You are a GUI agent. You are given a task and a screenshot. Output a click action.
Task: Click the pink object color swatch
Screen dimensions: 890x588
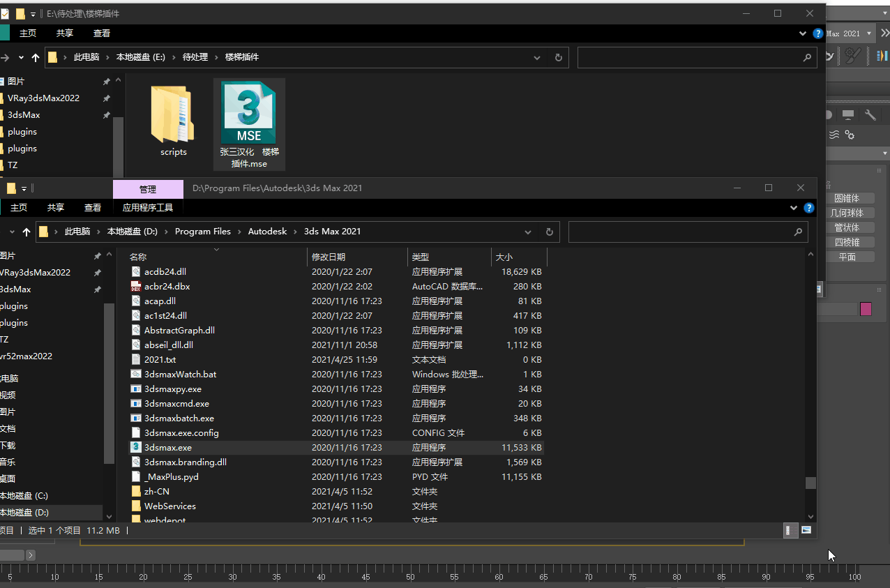coord(866,309)
